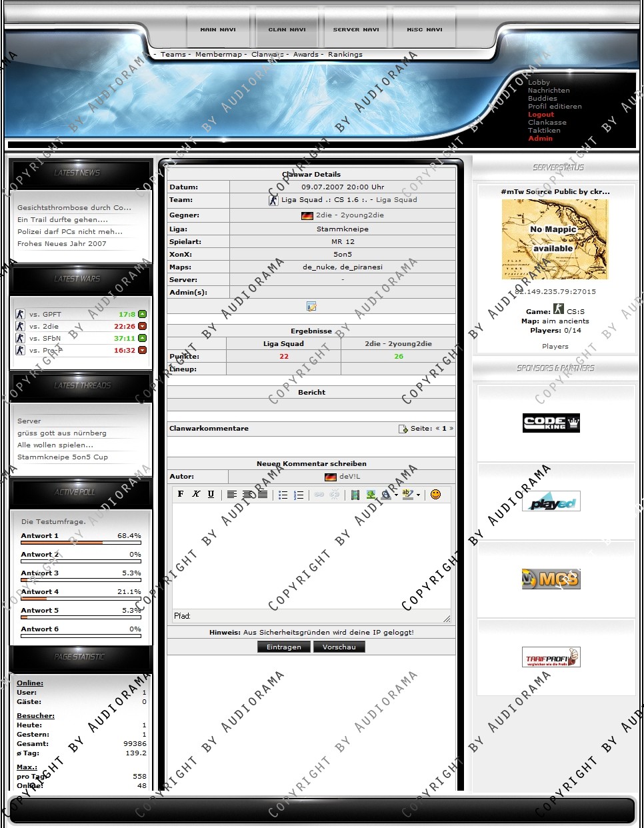Click the edit clanwar pencil icon

(311, 307)
